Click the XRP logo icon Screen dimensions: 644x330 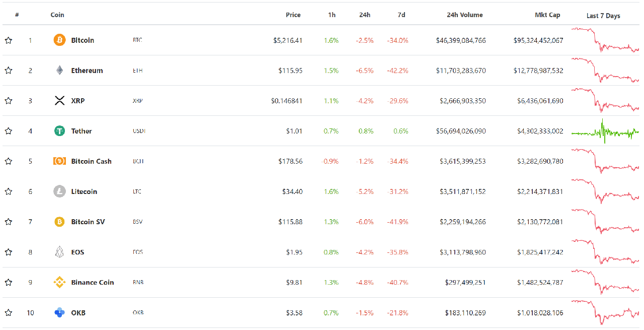click(59, 101)
